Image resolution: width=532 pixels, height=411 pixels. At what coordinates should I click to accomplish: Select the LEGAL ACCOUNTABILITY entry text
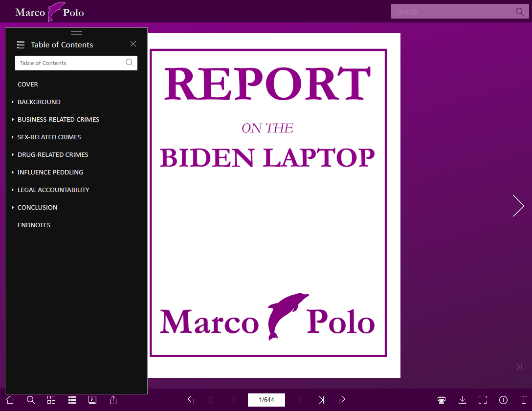pyautogui.click(x=53, y=190)
